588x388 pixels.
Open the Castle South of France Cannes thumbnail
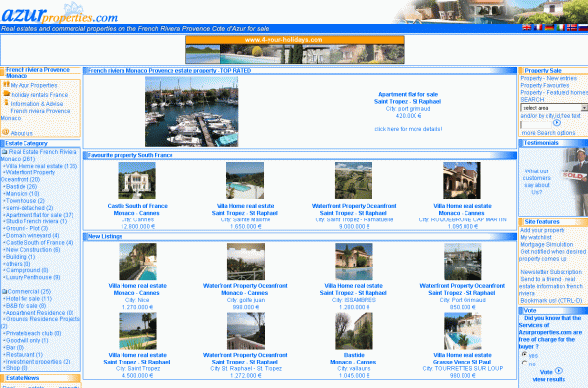point(137,180)
